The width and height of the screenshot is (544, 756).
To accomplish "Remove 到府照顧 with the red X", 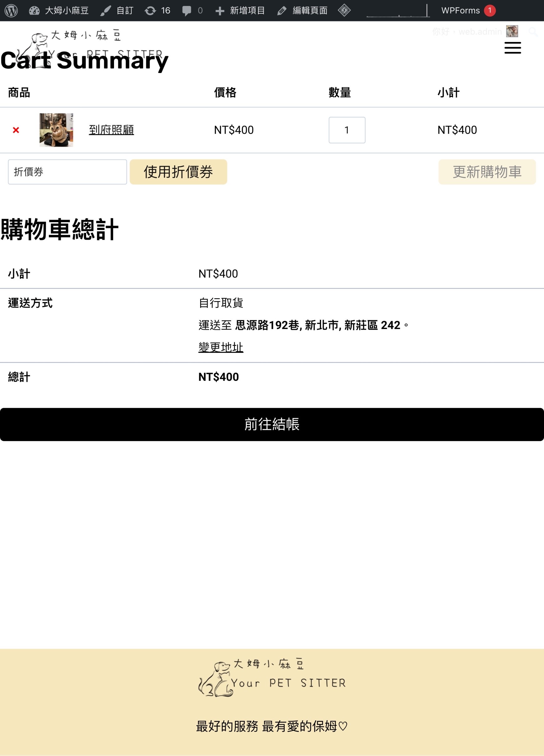I will point(16,130).
